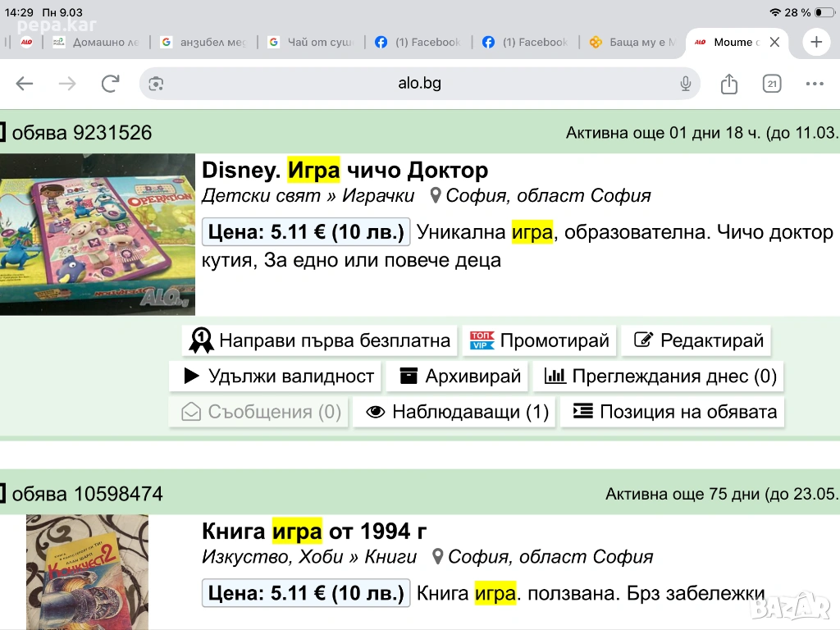Archive the listing with Архивирай
The width and height of the screenshot is (840, 630).
pyautogui.click(x=460, y=377)
